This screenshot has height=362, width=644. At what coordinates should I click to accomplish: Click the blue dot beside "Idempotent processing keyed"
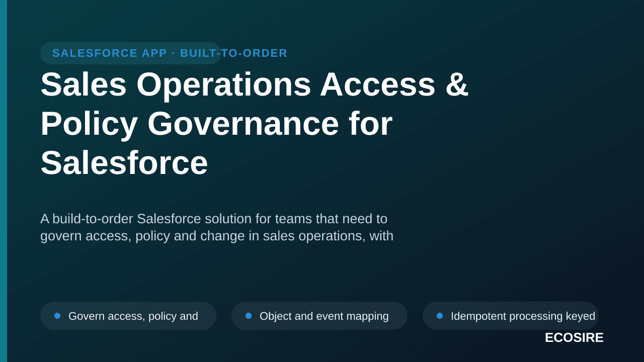pos(440,316)
